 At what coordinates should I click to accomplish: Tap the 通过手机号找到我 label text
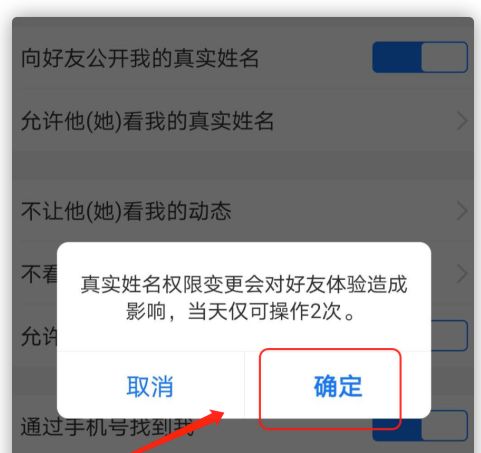point(107,427)
